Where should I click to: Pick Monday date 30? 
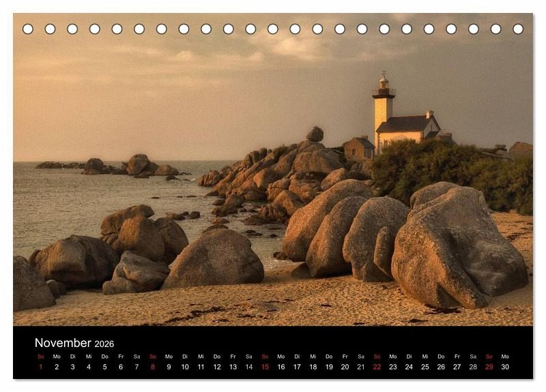tap(505, 367)
